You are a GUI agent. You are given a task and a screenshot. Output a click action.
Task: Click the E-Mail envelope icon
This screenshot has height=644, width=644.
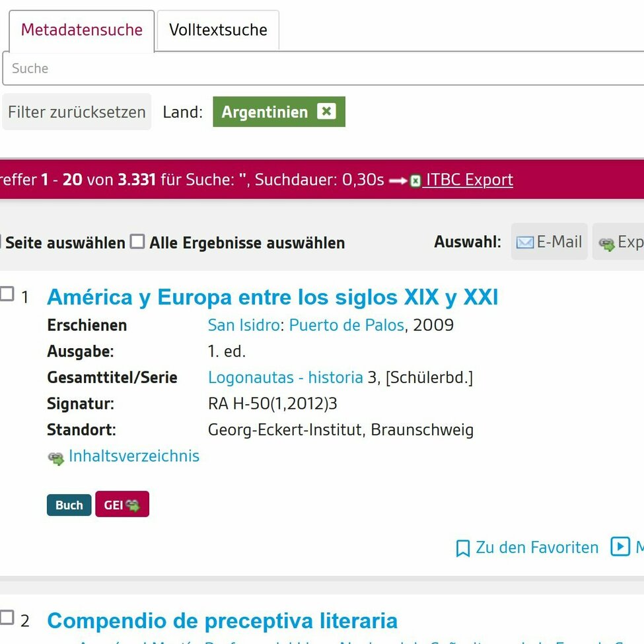(x=524, y=242)
